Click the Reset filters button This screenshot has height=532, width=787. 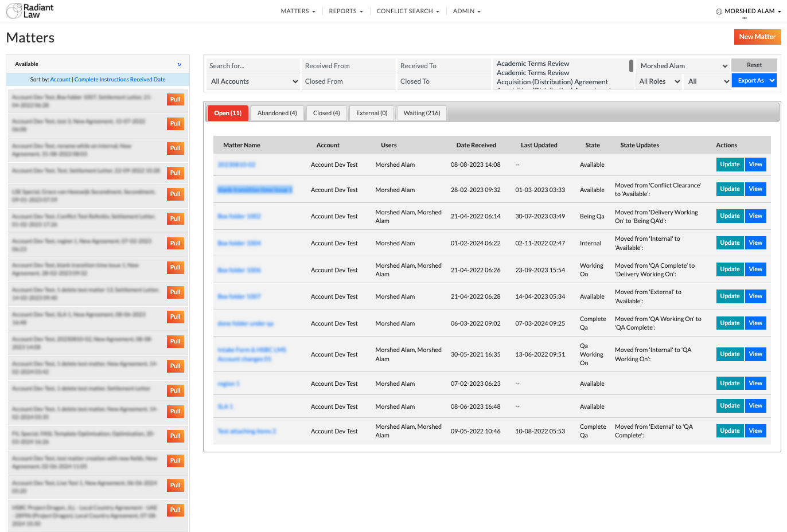[x=754, y=65]
